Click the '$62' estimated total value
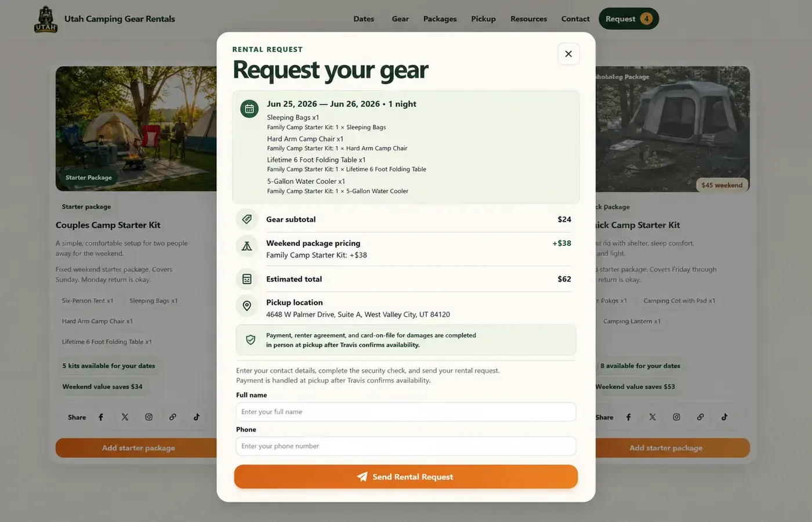812x522 pixels. click(564, 279)
